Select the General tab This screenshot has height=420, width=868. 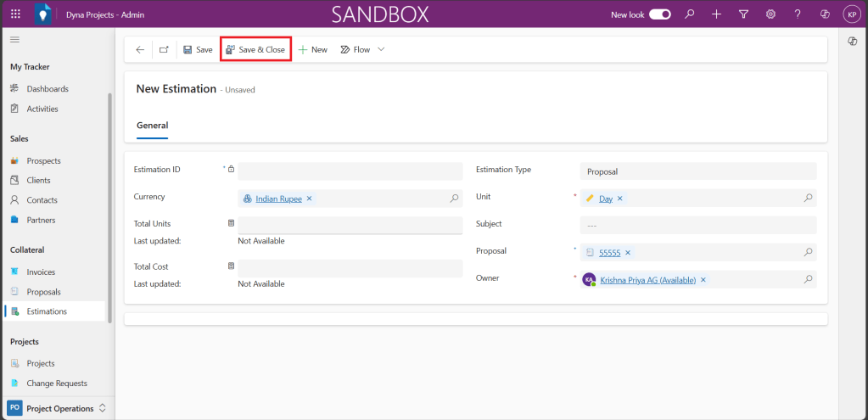coord(152,125)
